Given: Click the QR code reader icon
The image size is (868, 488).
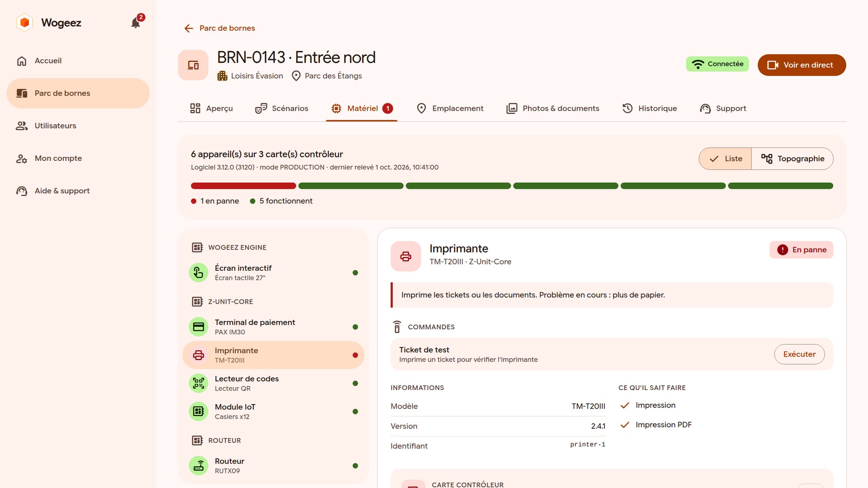Looking at the screenshot, I should click(x=198, y=383).
